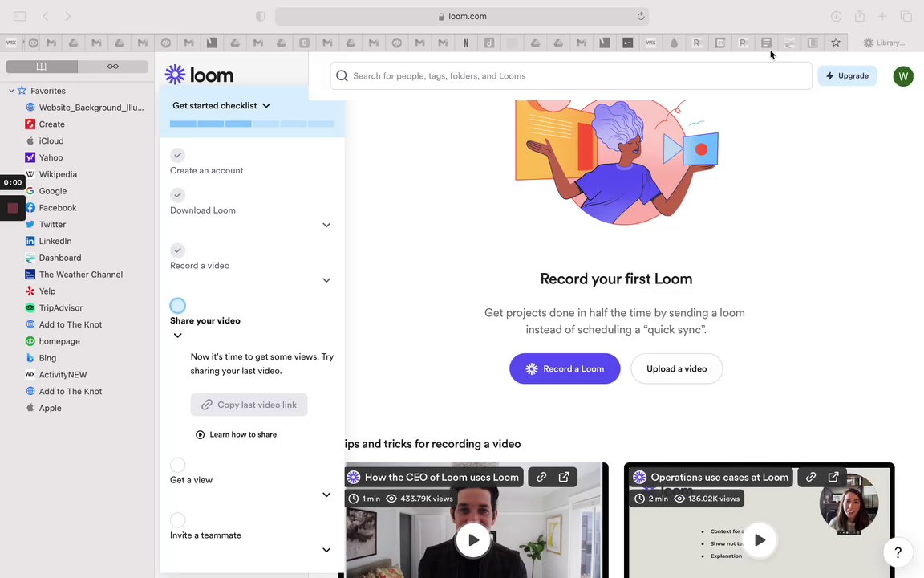Click the loom.com address bar
The image size is (924, 578).
point(462,17)
